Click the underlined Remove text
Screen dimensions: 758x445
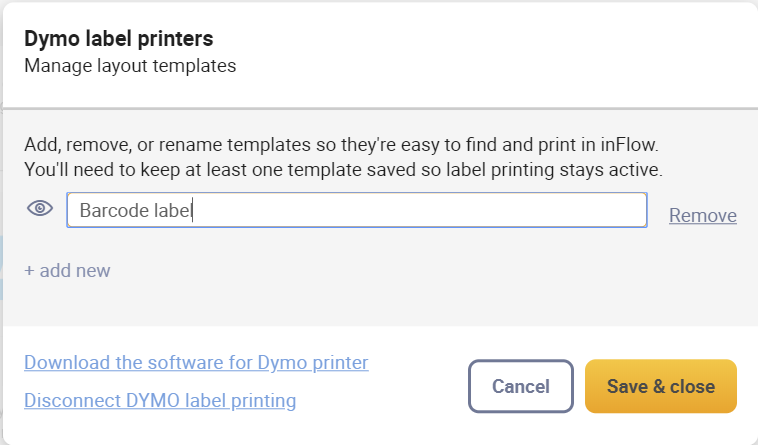click(703, 215)
